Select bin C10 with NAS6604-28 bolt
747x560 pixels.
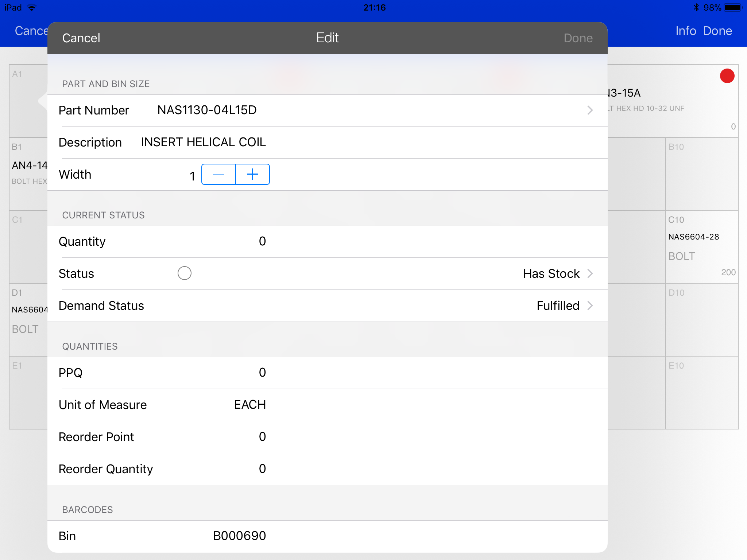click(x=701, y=247)
